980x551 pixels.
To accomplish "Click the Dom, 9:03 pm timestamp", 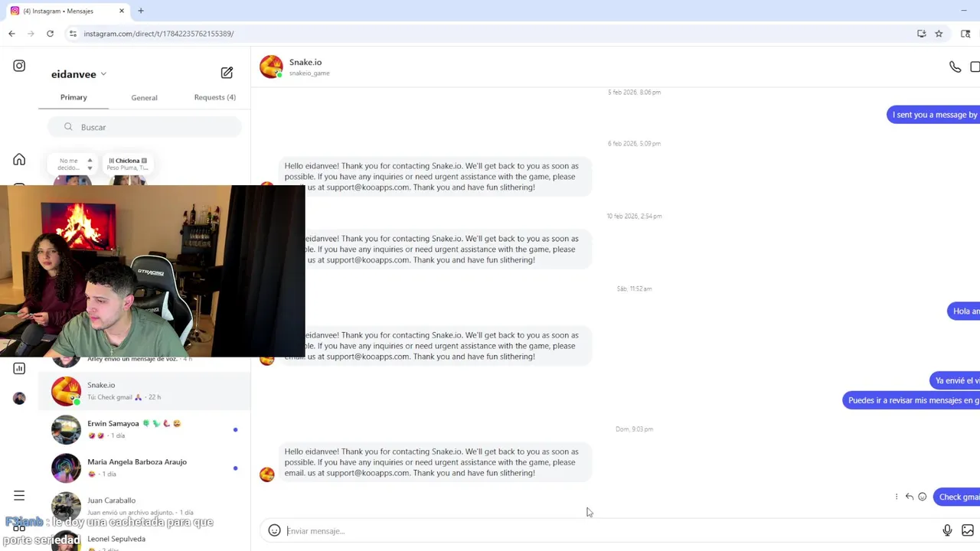I will click(x=634, y=429).
